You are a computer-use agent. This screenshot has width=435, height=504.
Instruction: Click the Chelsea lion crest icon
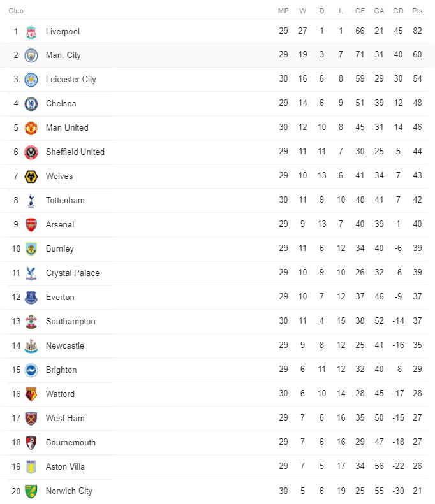(31, 104)
